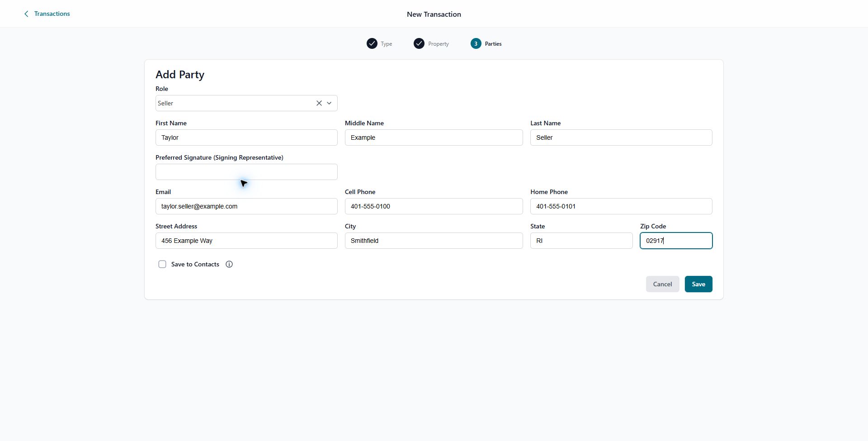Select the Type step label
Image resolution: width=868 pixels, height=441 pixels.
point(387,44)
